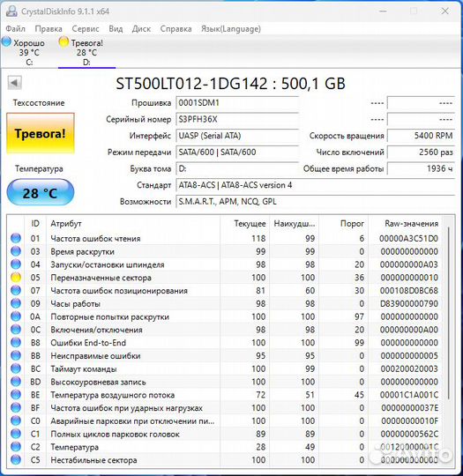This screenshot has width=463, height=476.
Task: Click the Порог column header
Action: tap(344, 224)
